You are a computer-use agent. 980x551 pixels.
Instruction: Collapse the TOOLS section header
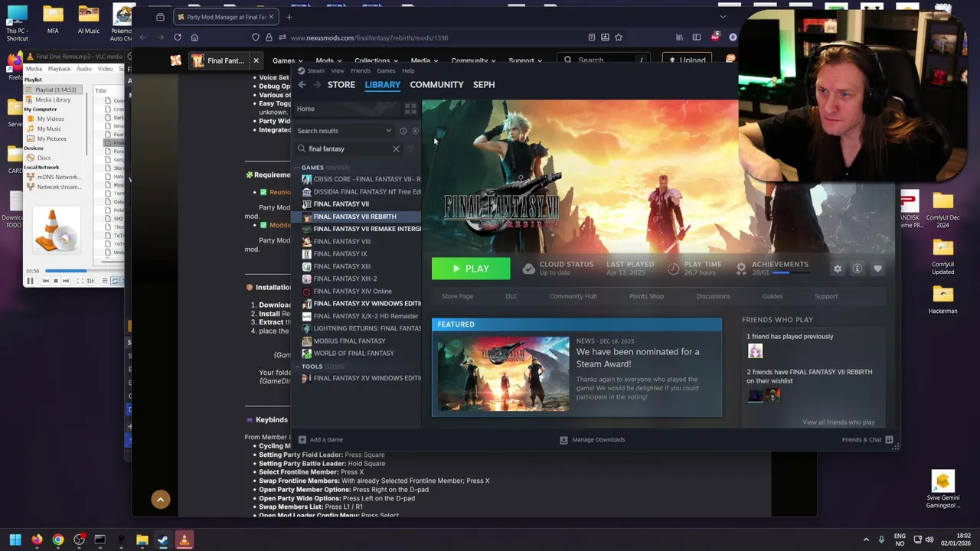coord(312,367)
